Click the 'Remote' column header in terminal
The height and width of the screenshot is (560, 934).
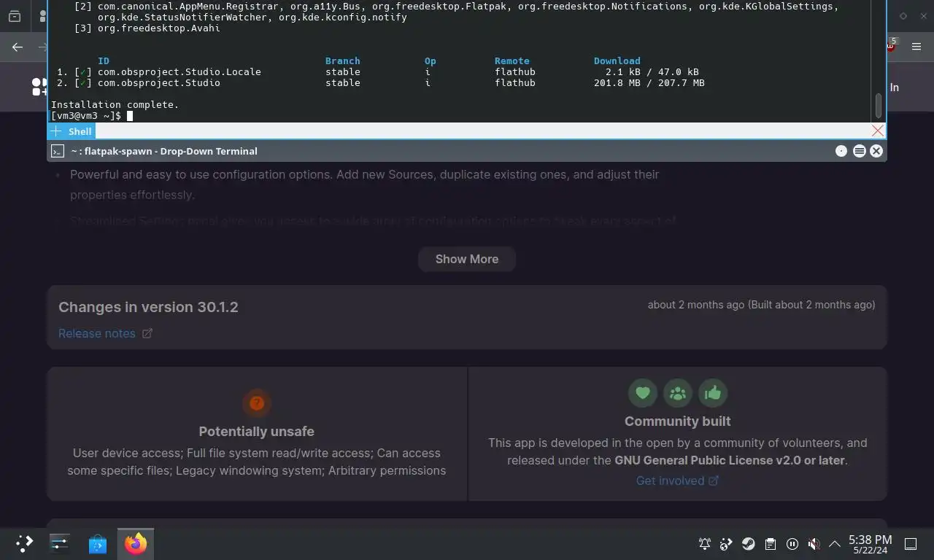pos(512,61)
